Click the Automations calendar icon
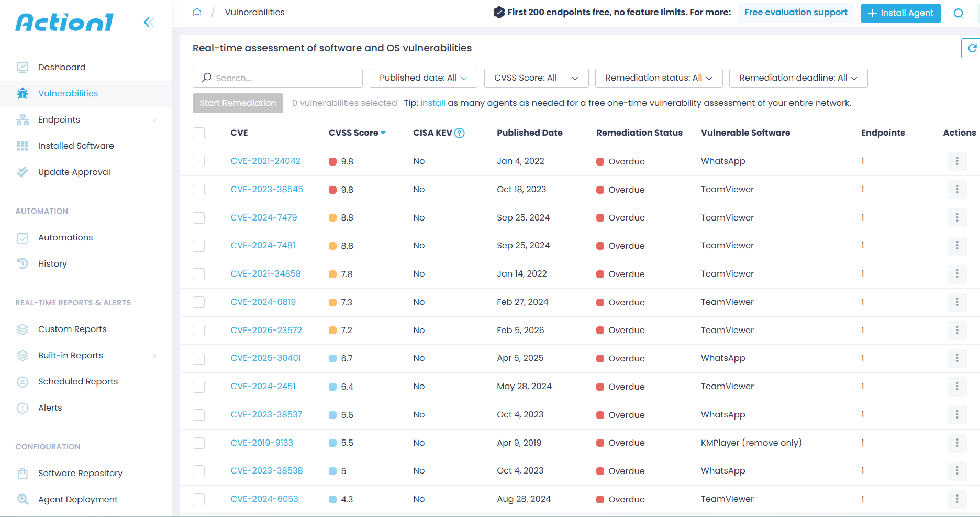This screenshot has width=980, height=517. click(23, 237)
